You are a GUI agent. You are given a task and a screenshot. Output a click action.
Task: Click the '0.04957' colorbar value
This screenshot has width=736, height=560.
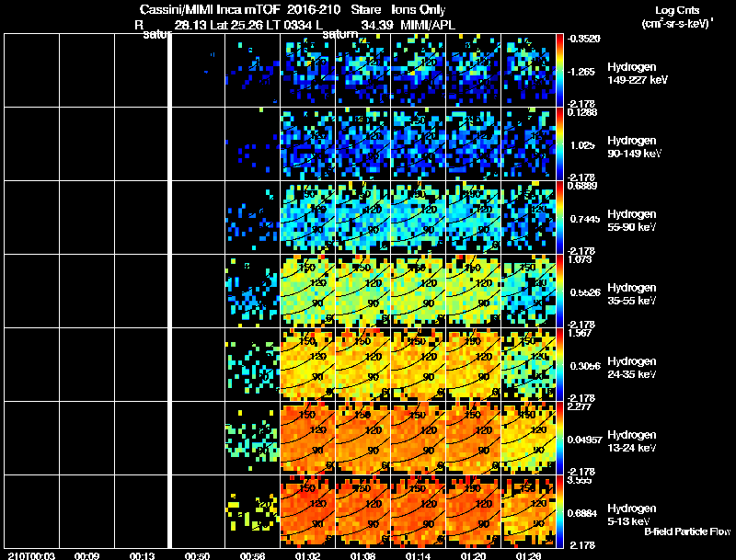click(x=584, y=440)
